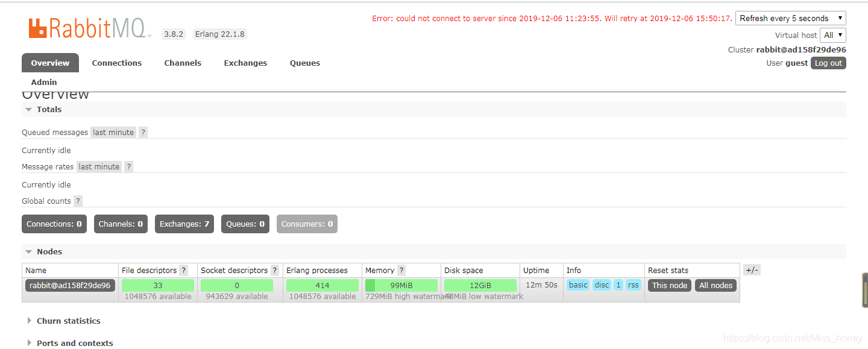Viewport: 868px width, 349px height.
Task: Click the Socket descriptors bar 0
Action: 237,285
